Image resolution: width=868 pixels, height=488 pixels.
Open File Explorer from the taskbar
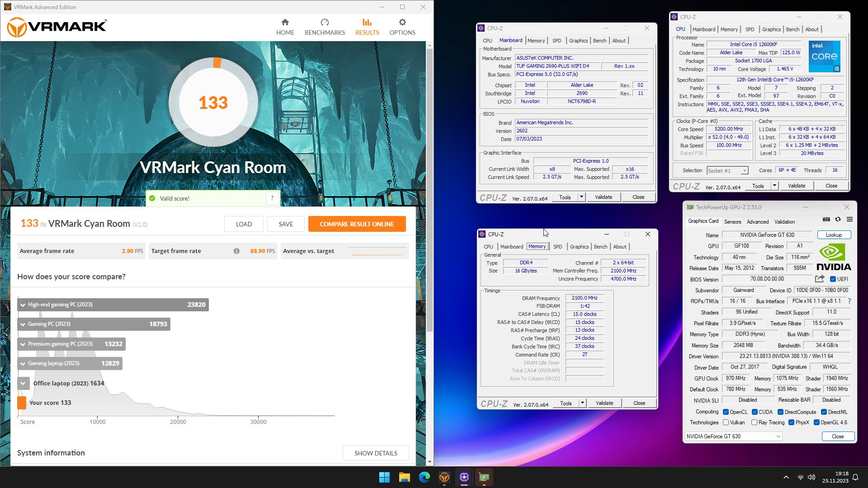pyautogui.click(x=404, y=477)
